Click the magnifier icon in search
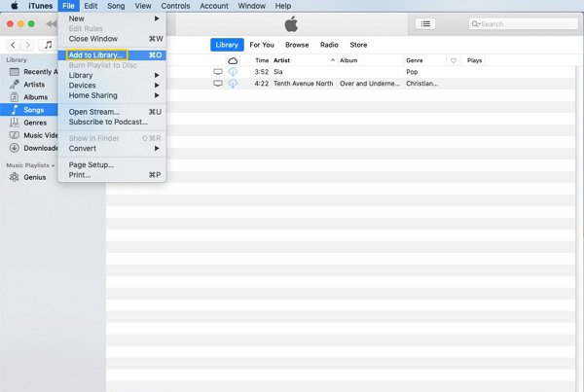This screenshot has width=584, height=392. (475, 24)
